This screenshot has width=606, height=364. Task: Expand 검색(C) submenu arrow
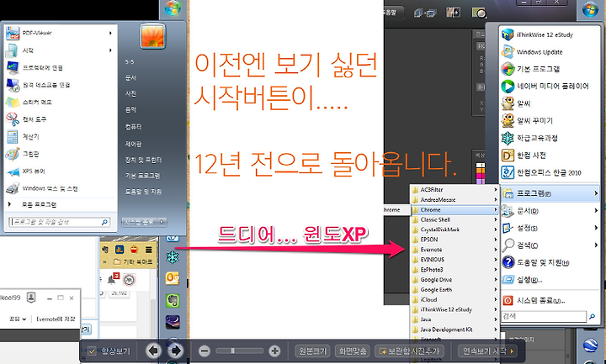(596, 245)
